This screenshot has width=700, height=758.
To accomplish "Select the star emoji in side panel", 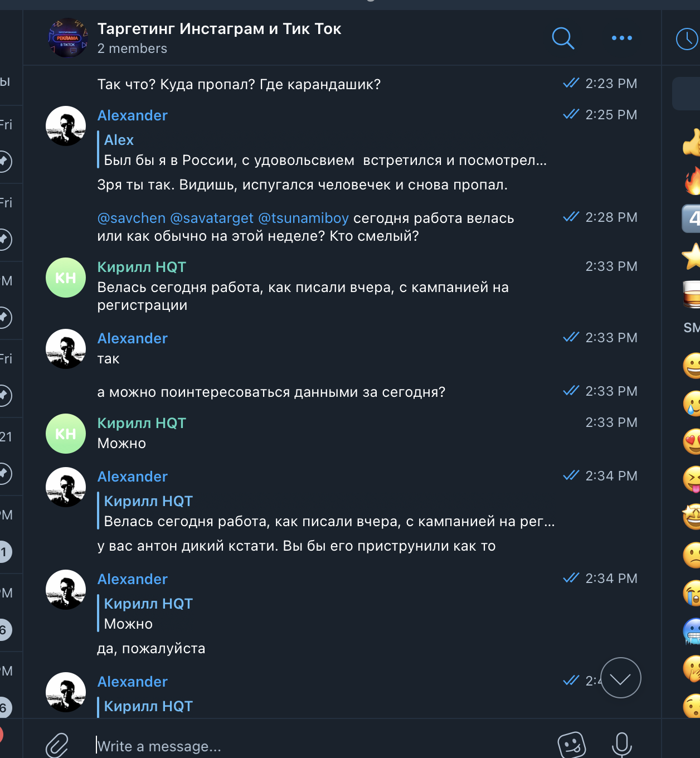I will click(691, 256).
